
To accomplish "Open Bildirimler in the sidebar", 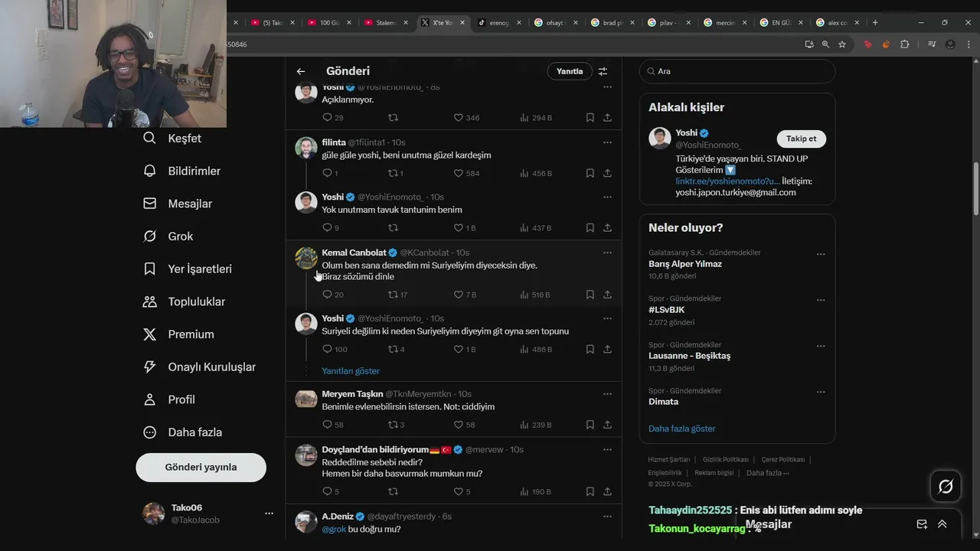I will pos(182,171).
